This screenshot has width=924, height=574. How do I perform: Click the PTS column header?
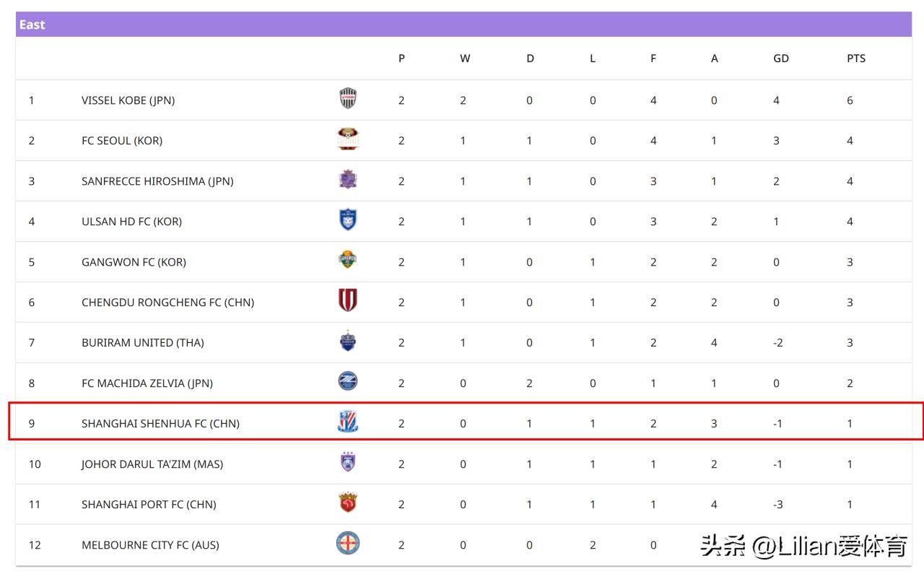[x=856, y=58]
